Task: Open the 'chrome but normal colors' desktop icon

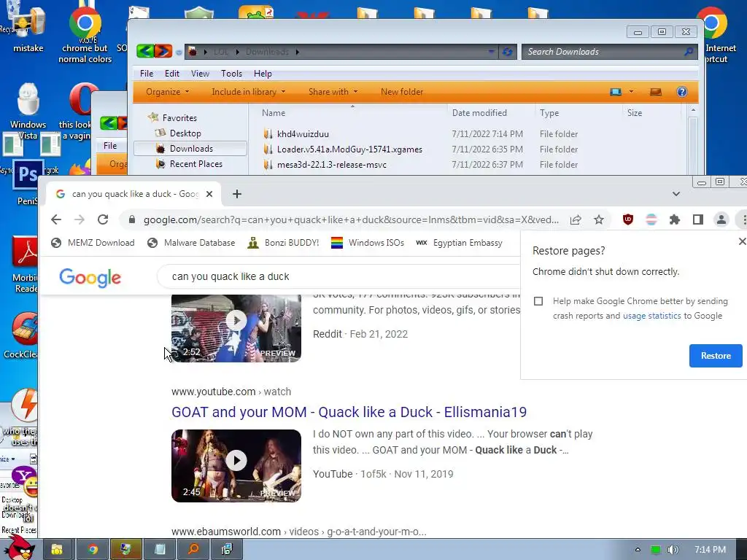Action: point(85,34)
